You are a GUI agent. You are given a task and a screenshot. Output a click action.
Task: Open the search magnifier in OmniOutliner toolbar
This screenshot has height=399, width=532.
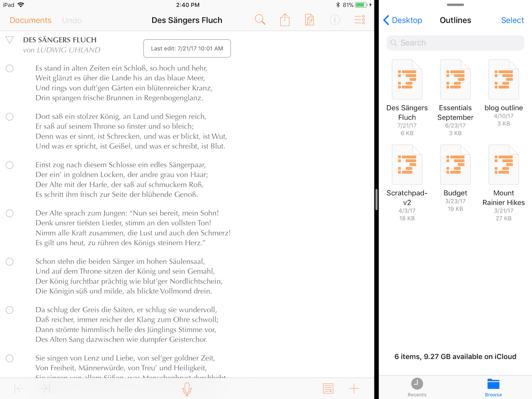point(260,20)
